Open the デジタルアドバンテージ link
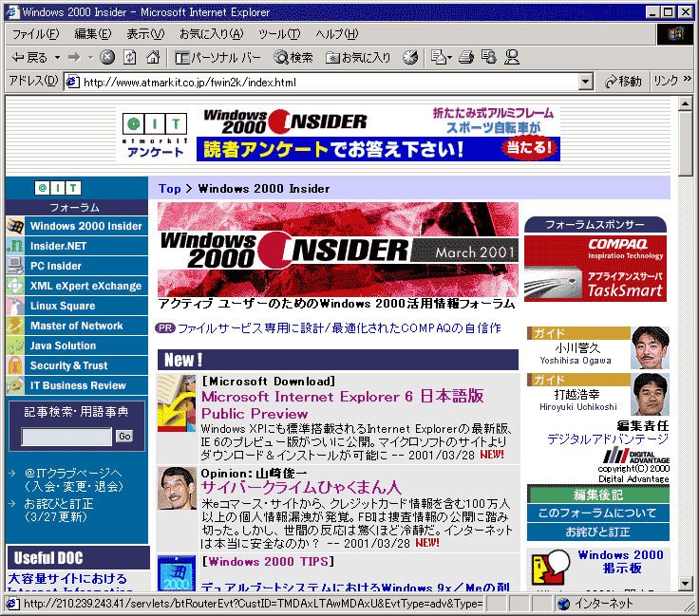This screenshot has width=699, height=616. pyautogui.click(x=608, y=439)
